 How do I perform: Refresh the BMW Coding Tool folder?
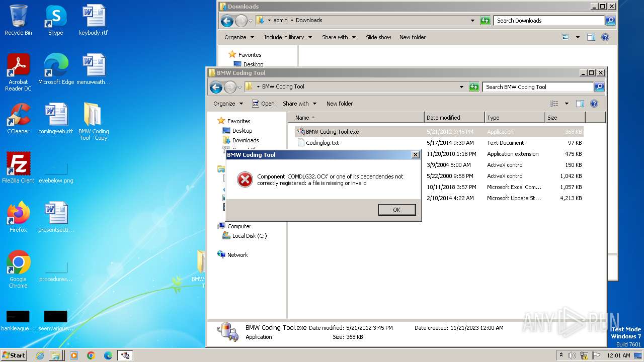click(x=474, y=87)
